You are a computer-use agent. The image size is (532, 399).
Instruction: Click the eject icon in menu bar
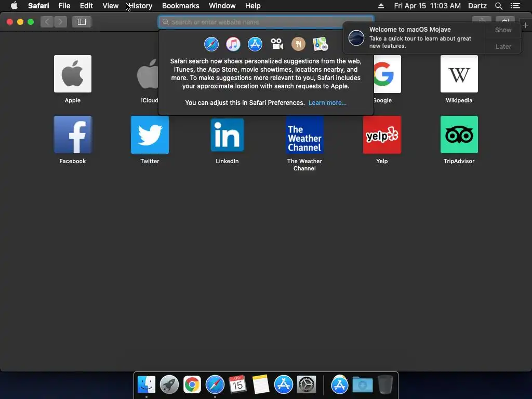pos(381,6)
